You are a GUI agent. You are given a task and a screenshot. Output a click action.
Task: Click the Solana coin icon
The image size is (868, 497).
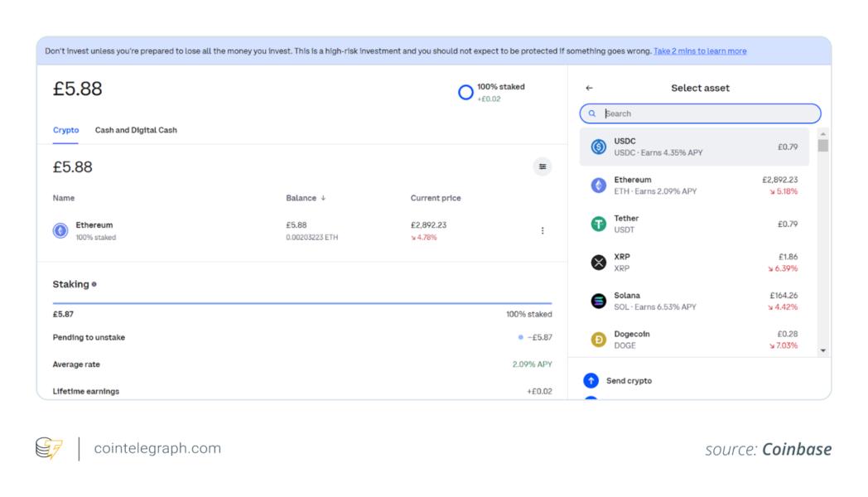click(x=599, y=301)
